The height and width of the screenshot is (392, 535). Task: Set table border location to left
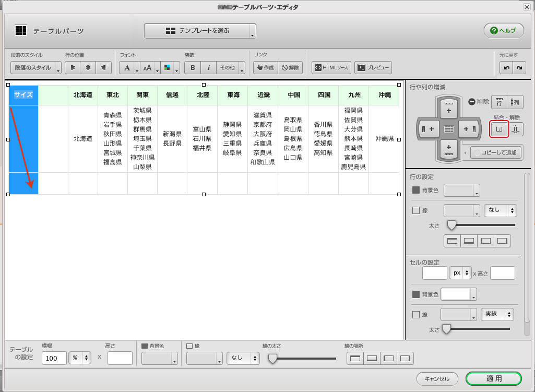(388, 358)
